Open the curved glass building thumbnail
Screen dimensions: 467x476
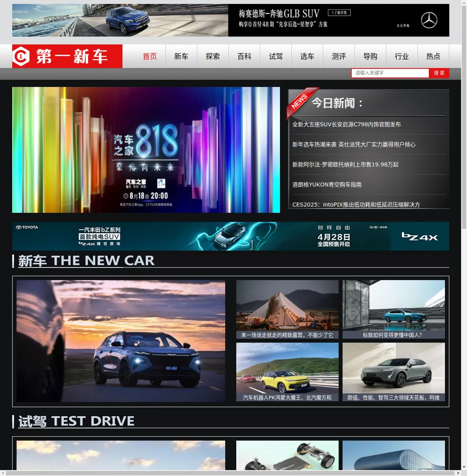pyautogui.click(x=394, y=455)
